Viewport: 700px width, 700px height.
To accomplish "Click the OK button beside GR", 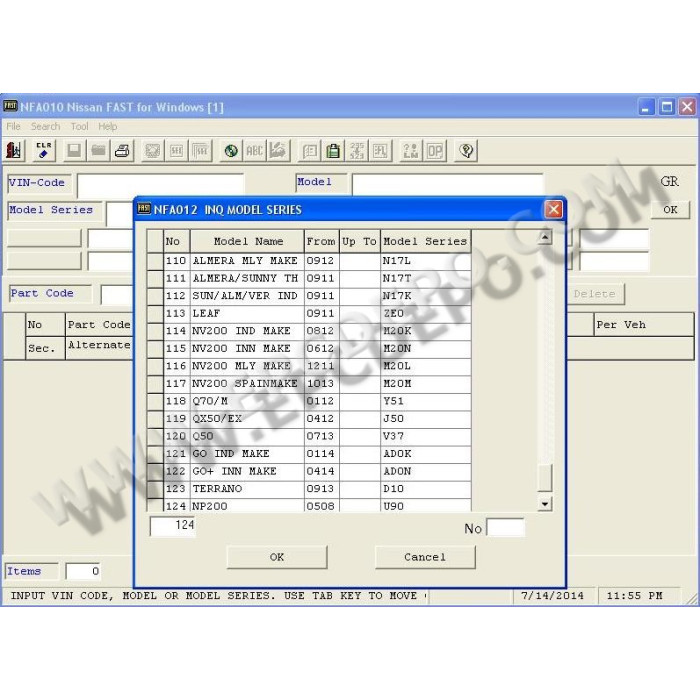I will (x=670, y=209).
